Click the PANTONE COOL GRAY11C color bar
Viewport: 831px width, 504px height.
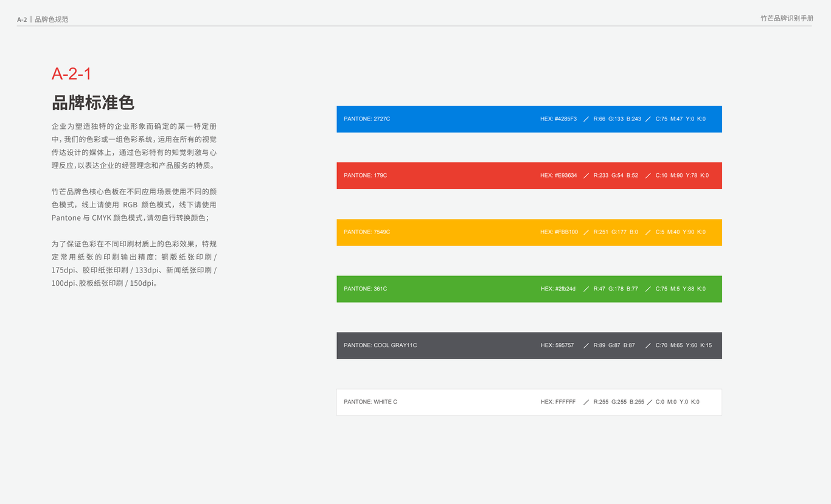coord(529,345)
